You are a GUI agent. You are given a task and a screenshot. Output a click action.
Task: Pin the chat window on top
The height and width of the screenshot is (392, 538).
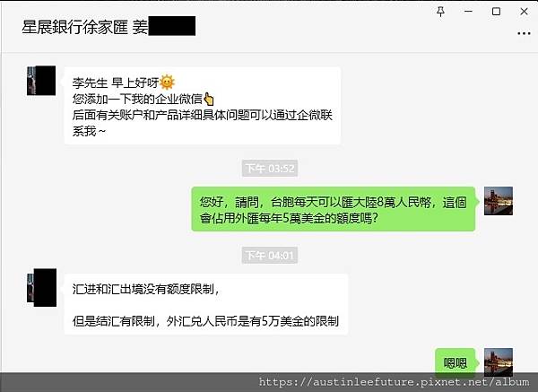[440, 12]
